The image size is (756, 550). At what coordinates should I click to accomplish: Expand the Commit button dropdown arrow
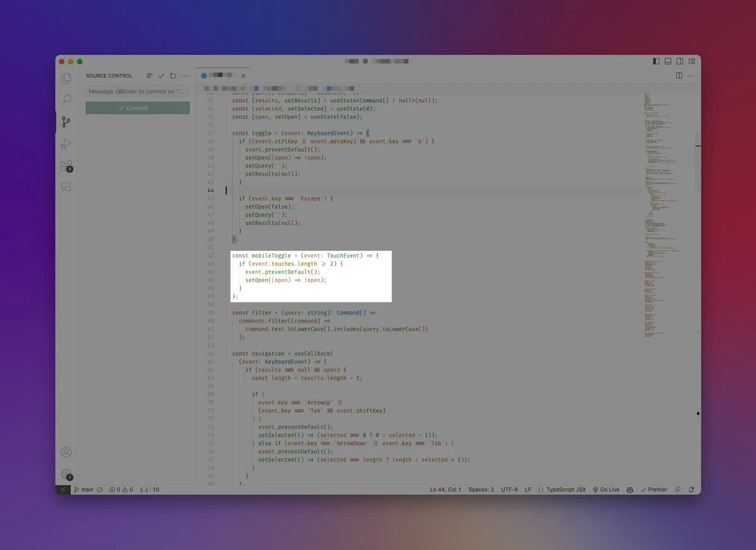pyautogui.click(x=183, y=108)
